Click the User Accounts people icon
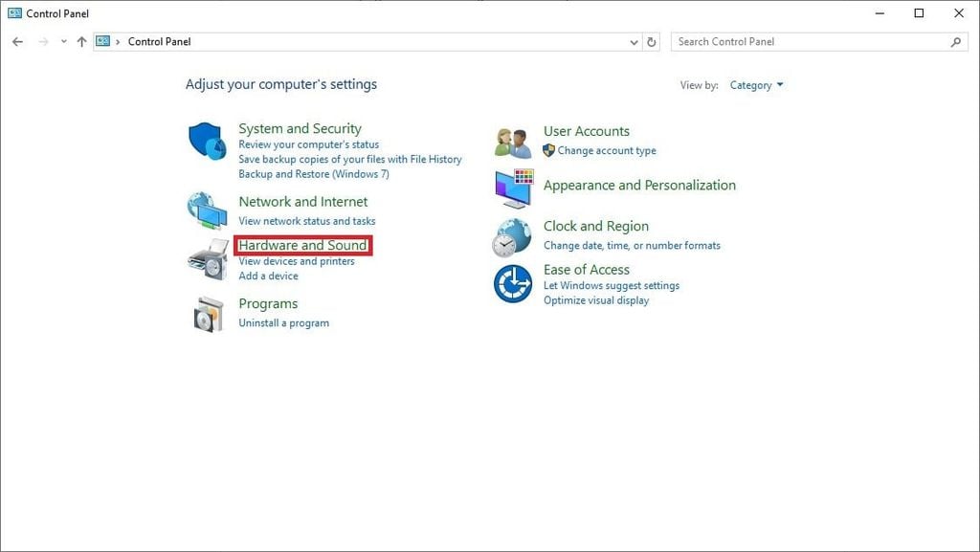 click(513, 143)
